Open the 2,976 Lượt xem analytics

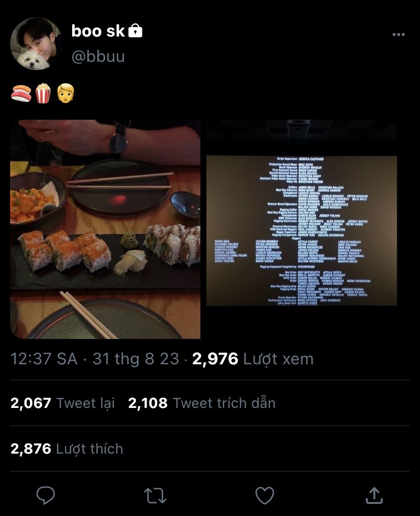click(x=253, y=359)
